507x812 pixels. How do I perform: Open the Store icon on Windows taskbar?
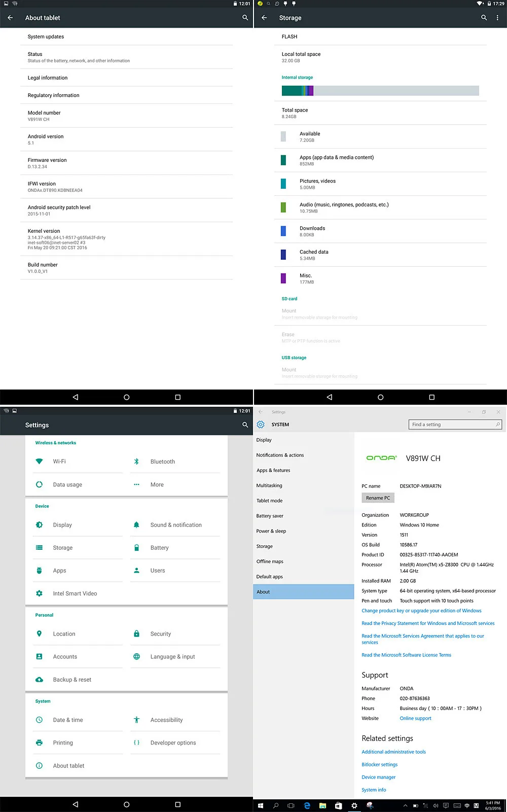coord(338,805)
